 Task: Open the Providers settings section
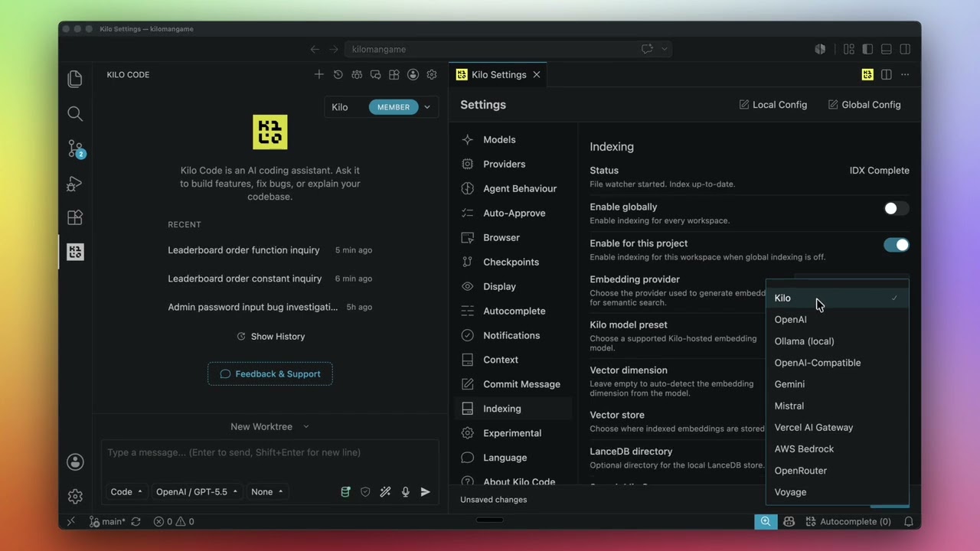(513, 164)
